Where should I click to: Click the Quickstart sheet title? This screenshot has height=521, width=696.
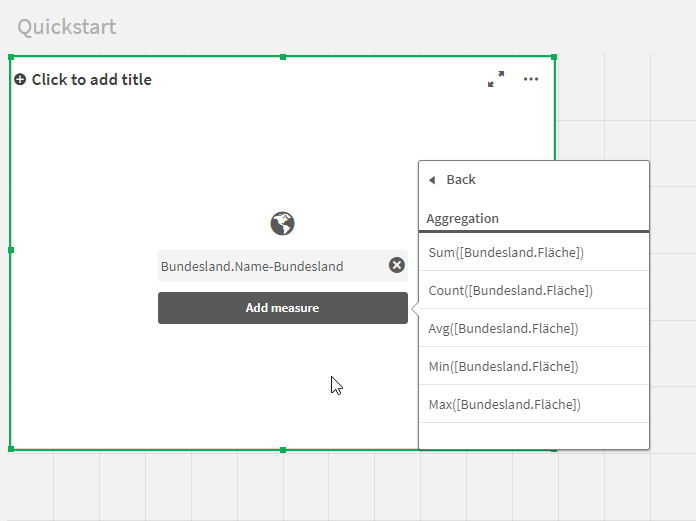point(67,27)
